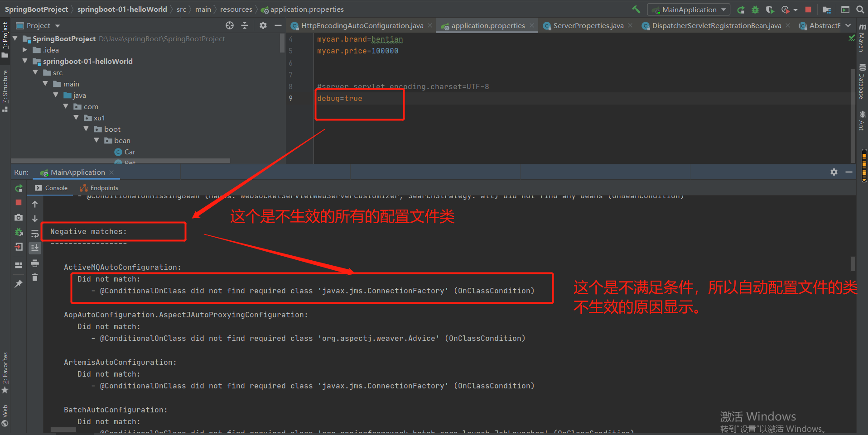Close the MainApplication run tab
Screen dimensions: 868x435
pyautogui.click(x=111, y=172)
